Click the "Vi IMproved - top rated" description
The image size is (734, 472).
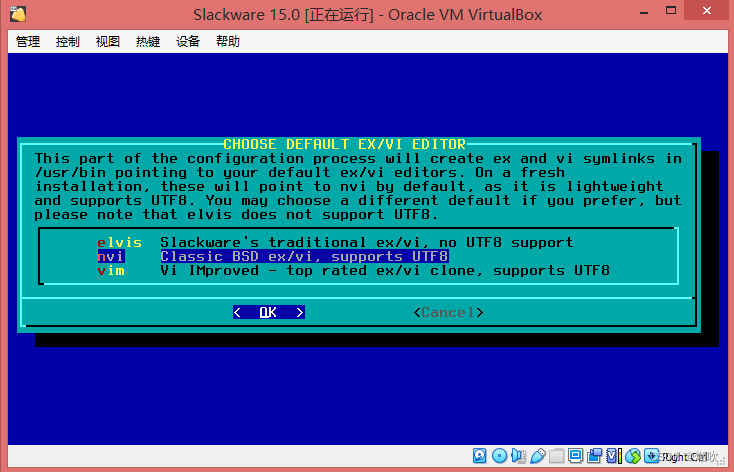click(x=264, y=271)
